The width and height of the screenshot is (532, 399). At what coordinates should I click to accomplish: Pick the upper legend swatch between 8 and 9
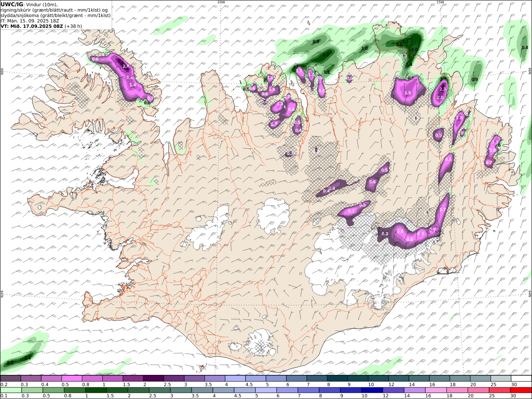point(337,378)
